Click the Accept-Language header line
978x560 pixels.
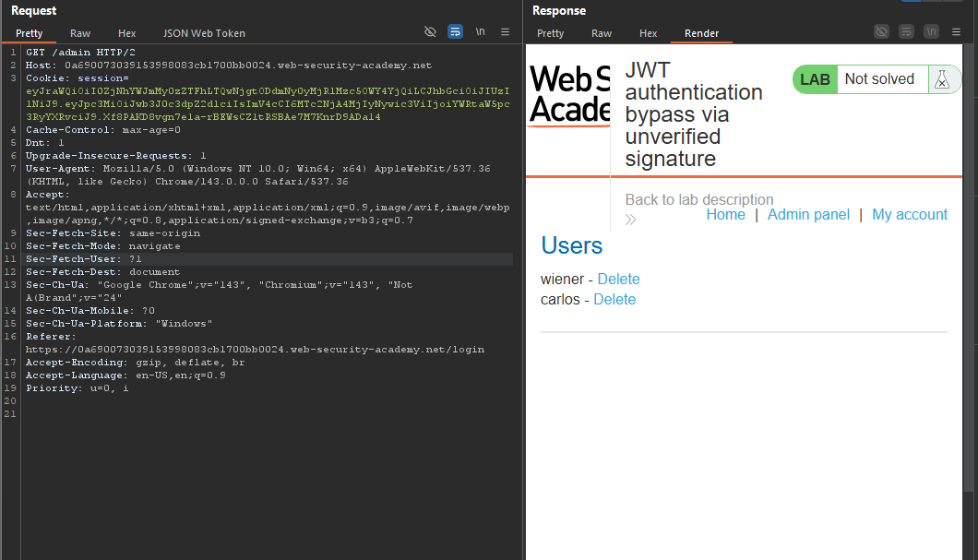[125, 375]
